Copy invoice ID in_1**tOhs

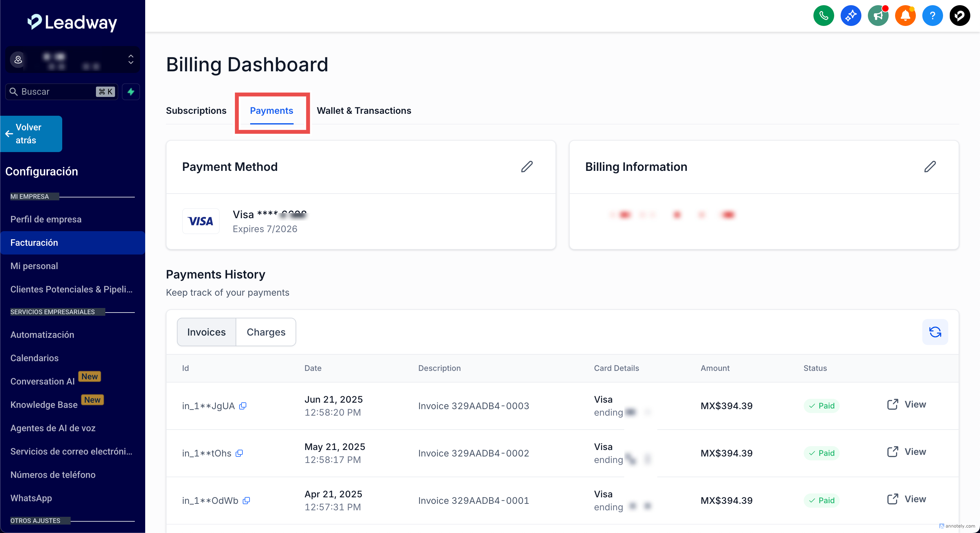click(239, 453)
